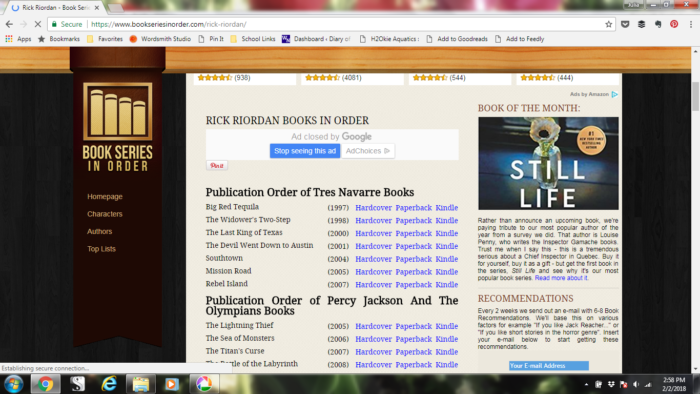Screen dimensions: 700x394
Task: Open Paperback link for The Lightning Thief
Action: pyautogui.click(x=414, y=326)
